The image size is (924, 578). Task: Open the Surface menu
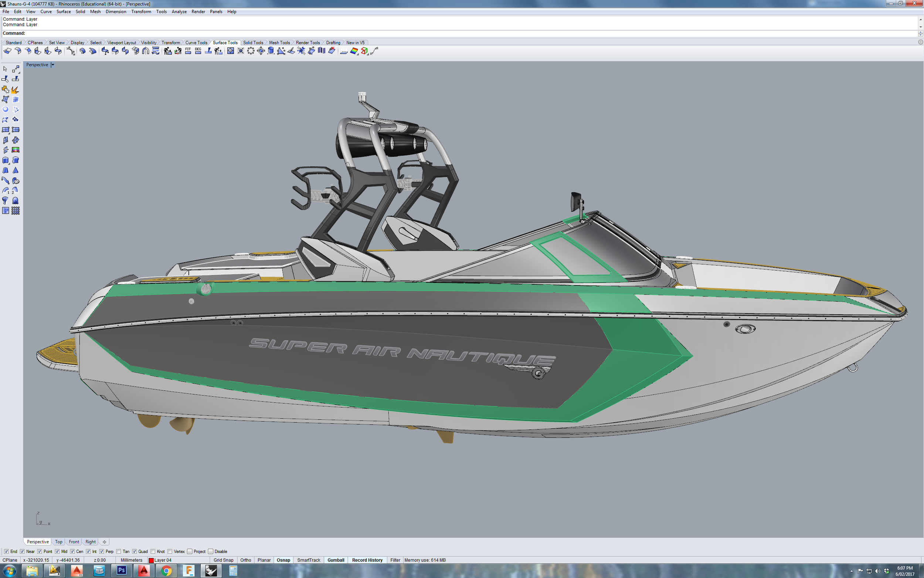pos(64,11)
